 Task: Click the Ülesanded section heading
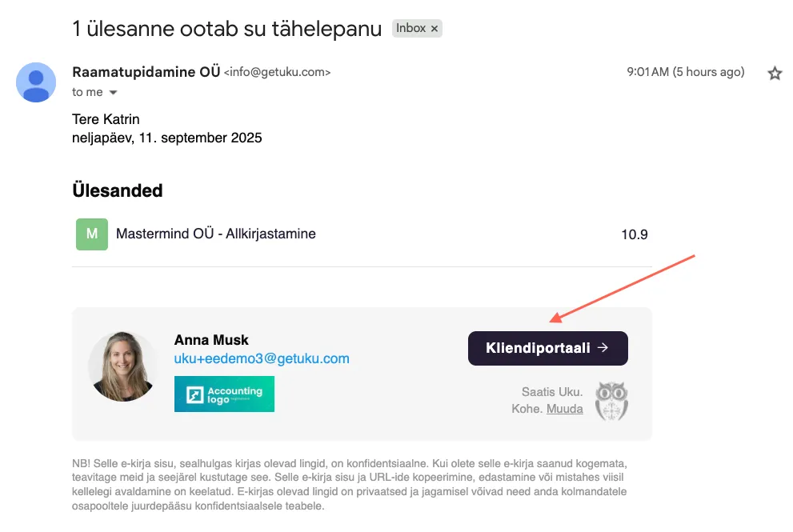(x=118, y=191)
